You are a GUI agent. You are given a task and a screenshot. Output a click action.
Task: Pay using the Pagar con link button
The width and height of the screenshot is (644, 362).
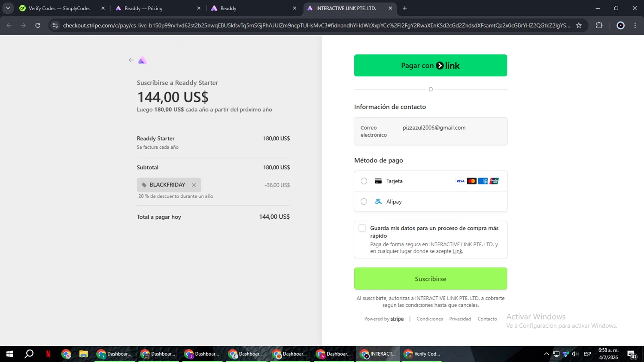(431, 66)
